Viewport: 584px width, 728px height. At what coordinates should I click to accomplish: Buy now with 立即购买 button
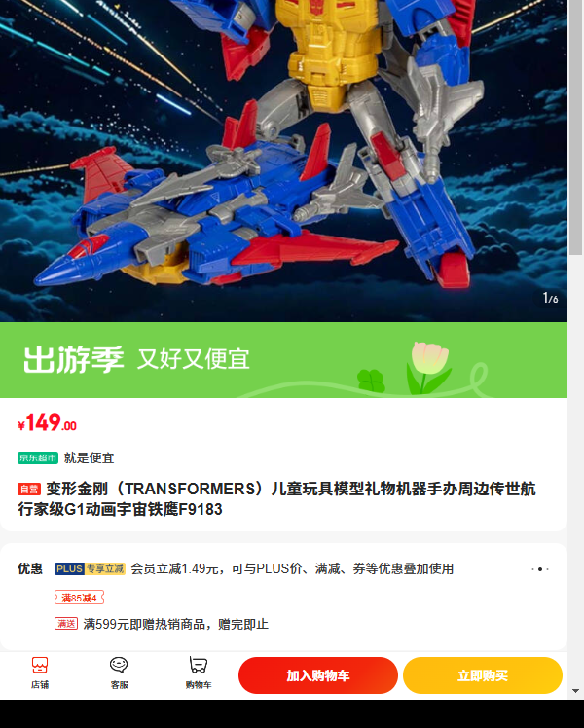coord(483,675)
